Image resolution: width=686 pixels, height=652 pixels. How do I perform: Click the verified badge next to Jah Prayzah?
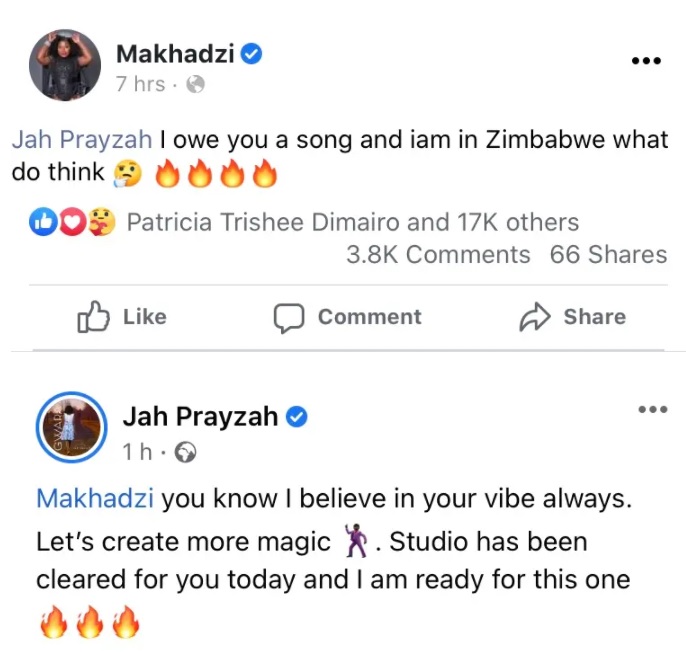[297, 417]
